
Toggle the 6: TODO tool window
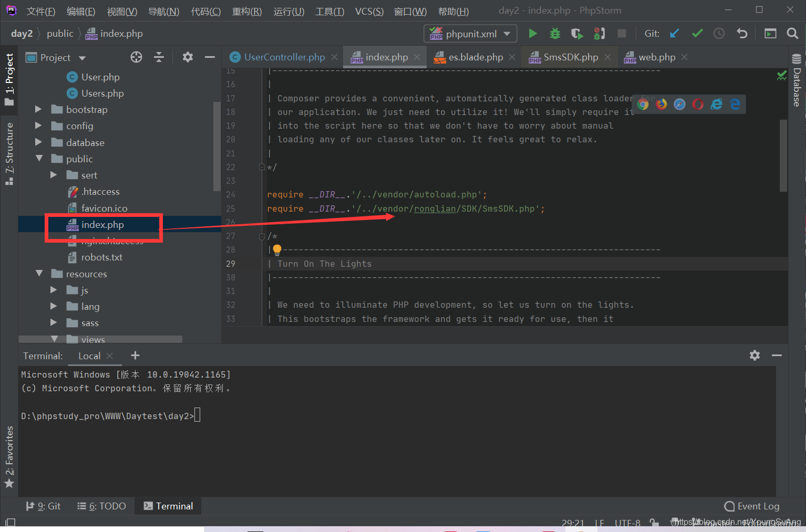point(101,506)
